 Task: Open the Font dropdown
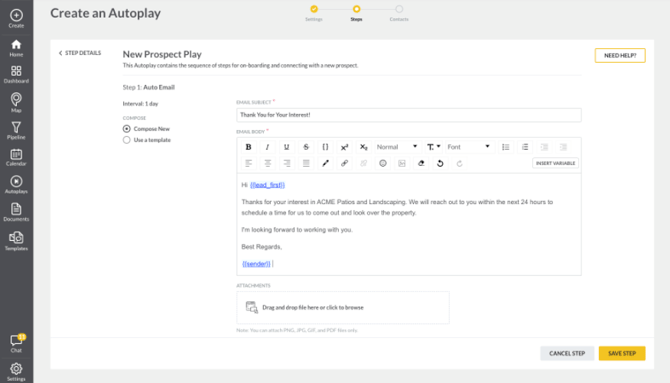[469, 147]
